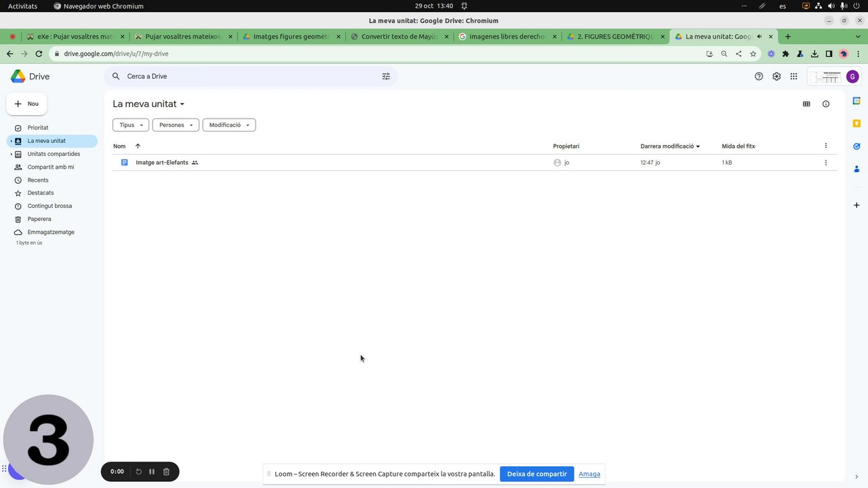Screen dimensions: 868x488
Task: Open Compartit amb mi
Action: [x=52, y=167]
